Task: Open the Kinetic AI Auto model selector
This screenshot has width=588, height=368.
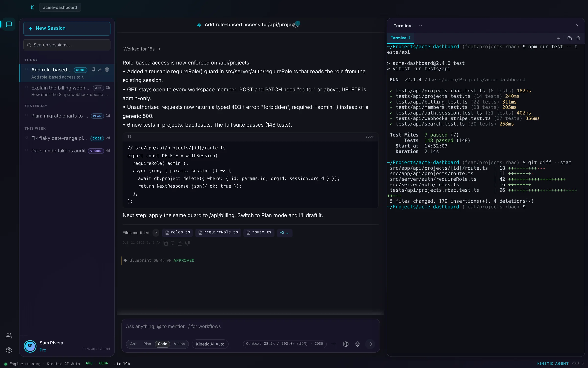Action: [x=210, y=344]
